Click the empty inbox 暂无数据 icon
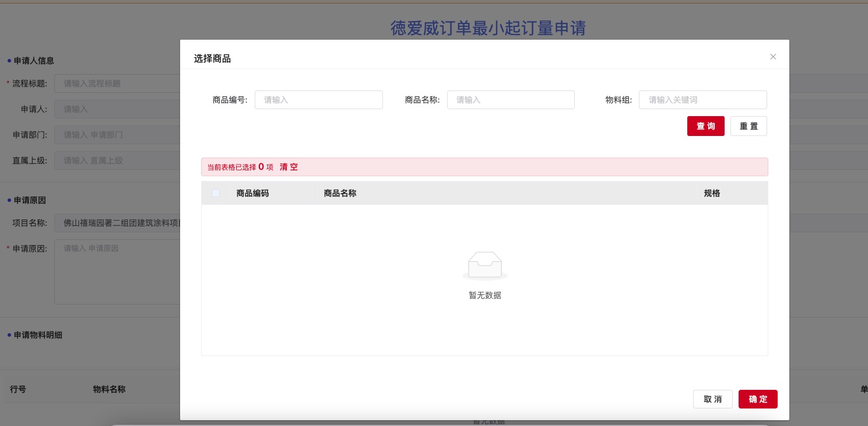The image size is (868, 426). 484,266
